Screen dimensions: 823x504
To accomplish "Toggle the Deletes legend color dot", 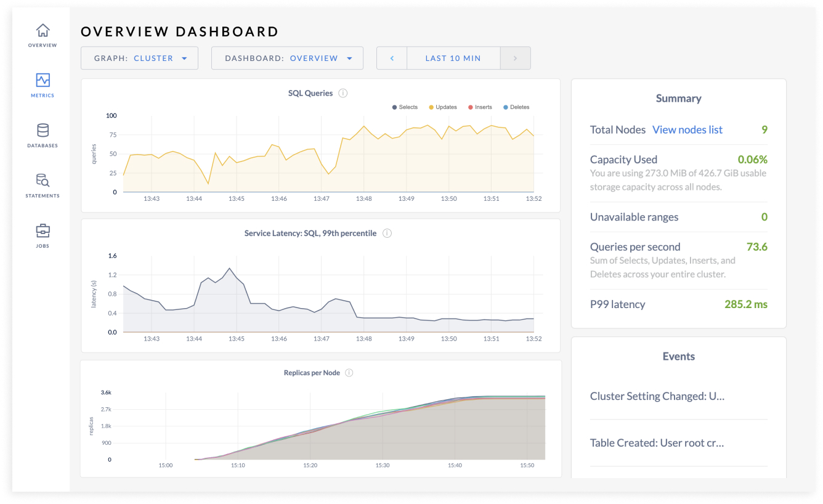I will [x=506, y=107].
